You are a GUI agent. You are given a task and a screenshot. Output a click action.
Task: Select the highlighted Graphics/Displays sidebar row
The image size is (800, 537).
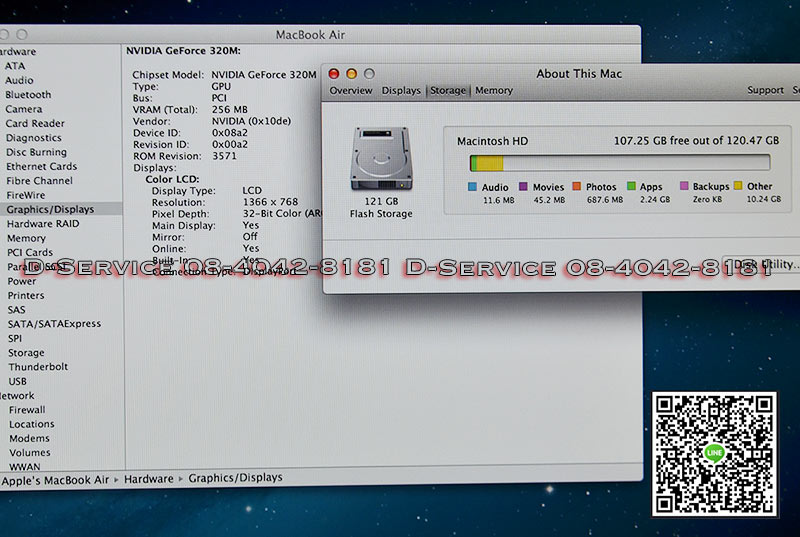click(x=61, y=209)
